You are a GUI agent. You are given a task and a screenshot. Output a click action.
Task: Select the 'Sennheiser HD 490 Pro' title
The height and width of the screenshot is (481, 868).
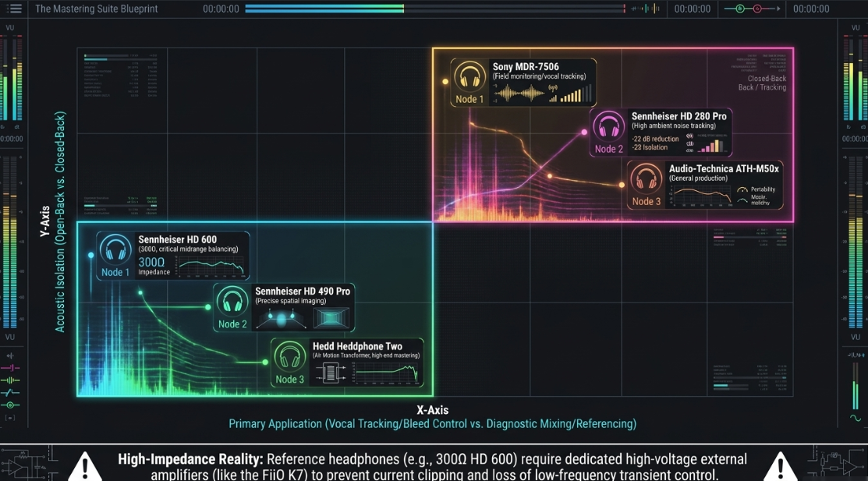coord(303,291)
